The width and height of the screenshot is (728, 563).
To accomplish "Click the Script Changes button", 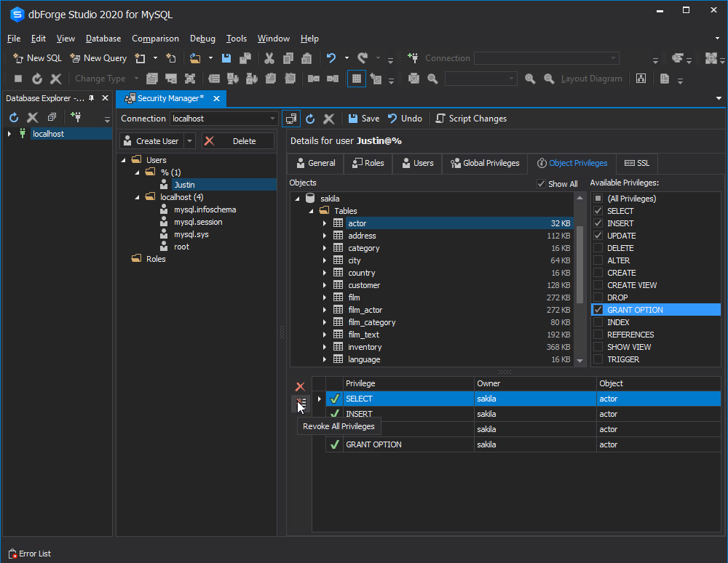I will pos(471,118).
